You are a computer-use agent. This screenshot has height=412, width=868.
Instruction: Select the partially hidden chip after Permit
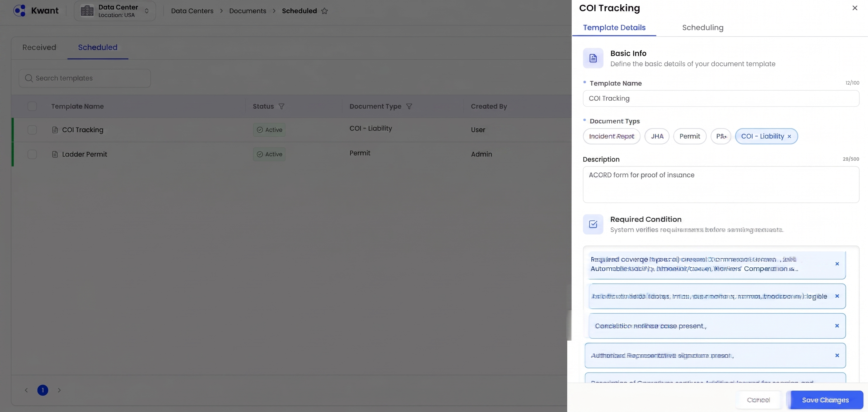click(721, 136)
